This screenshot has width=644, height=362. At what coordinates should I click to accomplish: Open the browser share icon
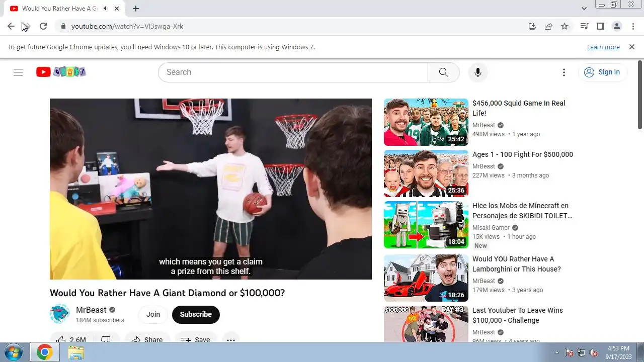point(548,26)
